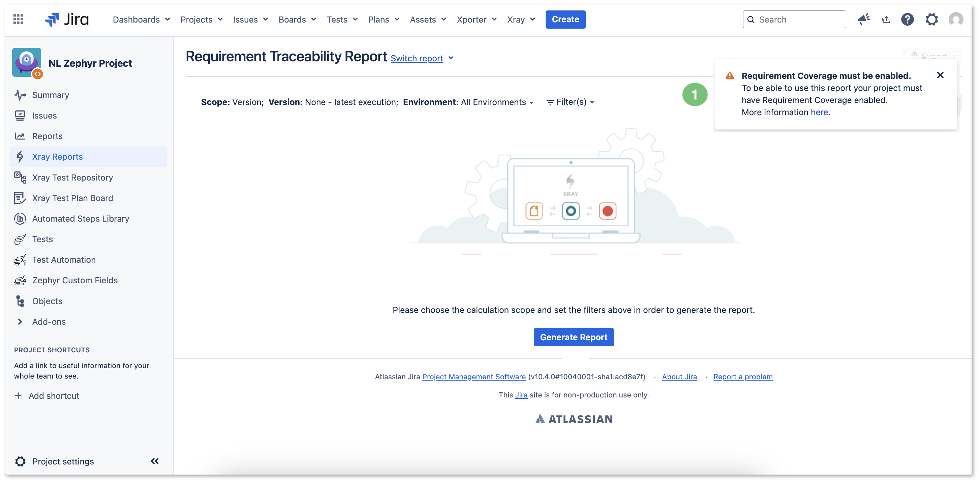The image size is (980, 483).
Task: Open the help question mark icon
Action: [907, 19]
